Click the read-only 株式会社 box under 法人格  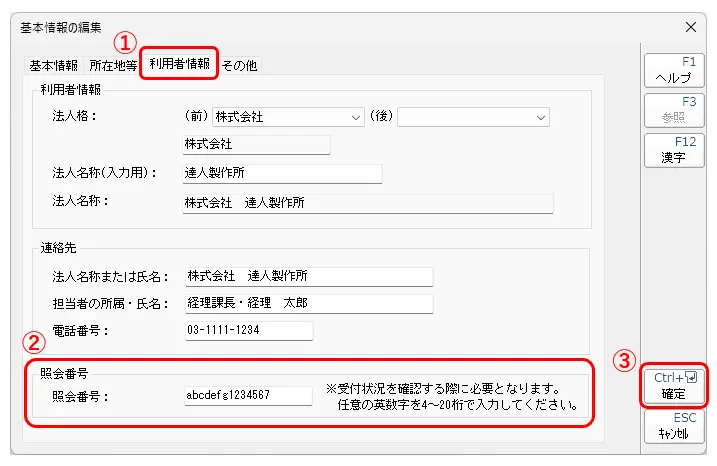click(255, 145)
